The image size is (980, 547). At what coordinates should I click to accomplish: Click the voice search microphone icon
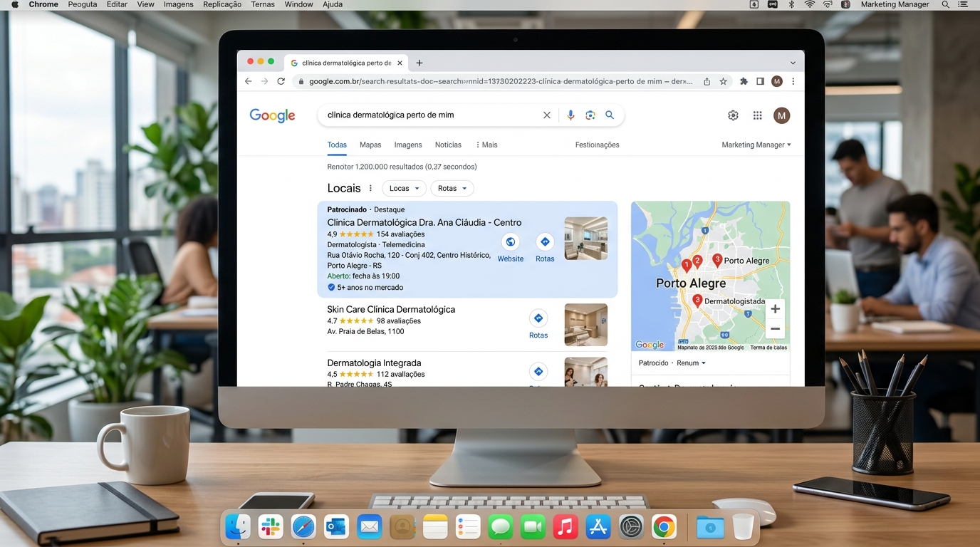[x=570, y=115]
